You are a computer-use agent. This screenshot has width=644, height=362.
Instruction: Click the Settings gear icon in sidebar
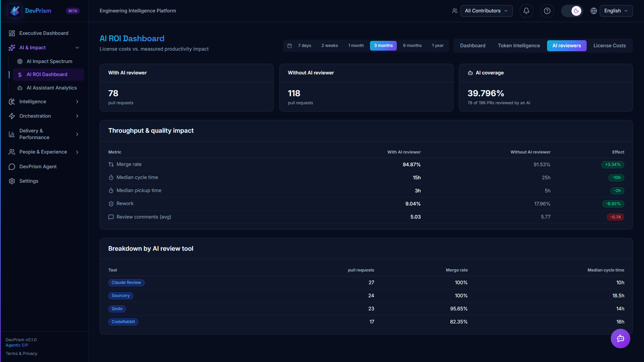[x=12, y=181]
